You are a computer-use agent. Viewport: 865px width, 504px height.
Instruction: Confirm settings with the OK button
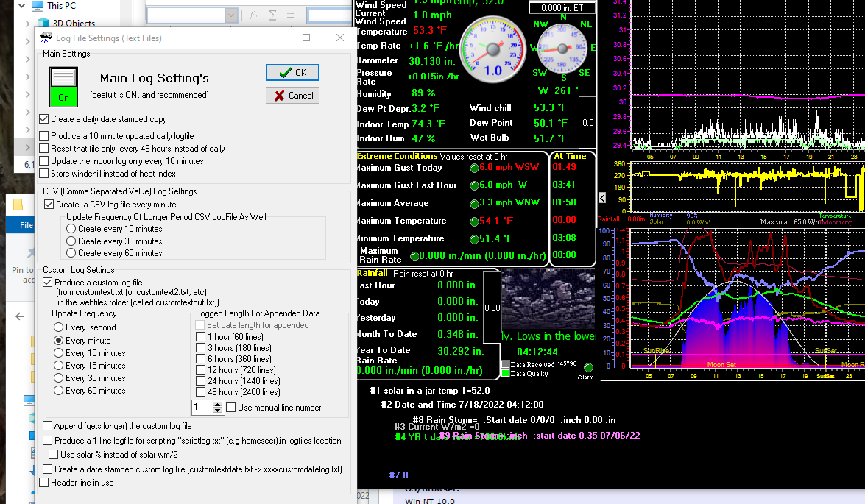point(292,73)
